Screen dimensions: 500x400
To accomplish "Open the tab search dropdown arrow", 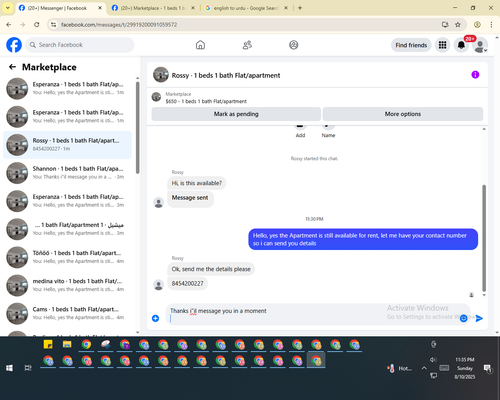I will point(7,8).
